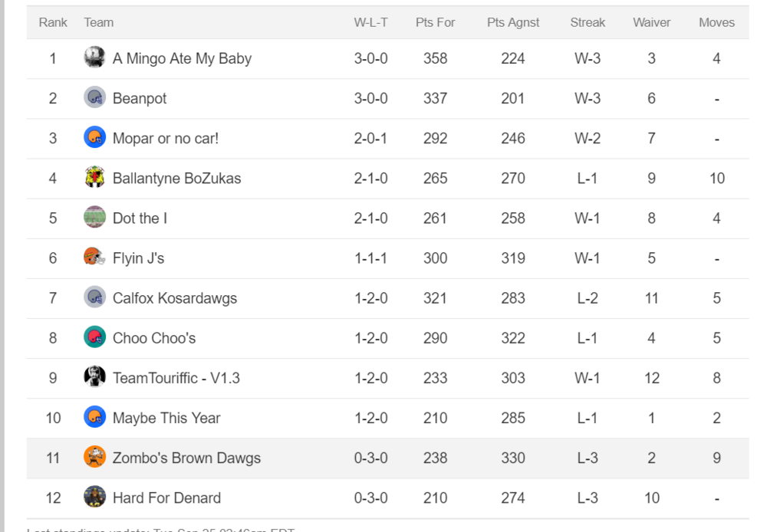767x532 pixels.
Task: Click Mopar or no car! helmet avatar
Action: click(x=94, y=138)
